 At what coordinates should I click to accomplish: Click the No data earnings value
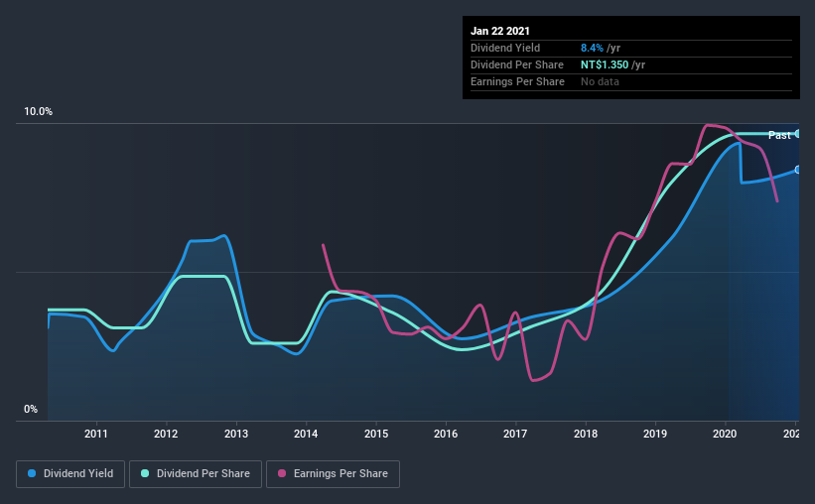pos(600,81)
